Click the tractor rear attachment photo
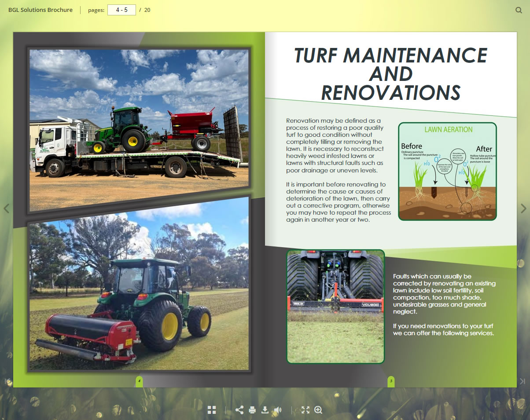Screen dimensions: 530x420 pyautogui.click(x=335, y=306)
